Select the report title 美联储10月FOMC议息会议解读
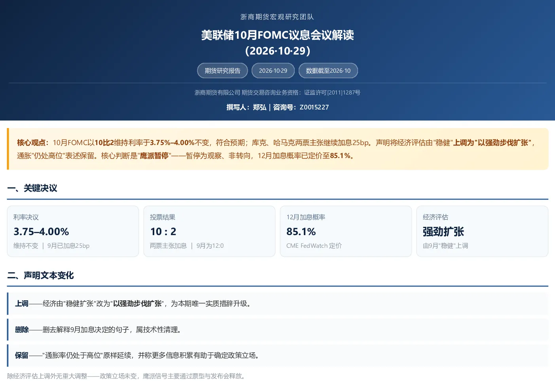 tap(277, 35)
